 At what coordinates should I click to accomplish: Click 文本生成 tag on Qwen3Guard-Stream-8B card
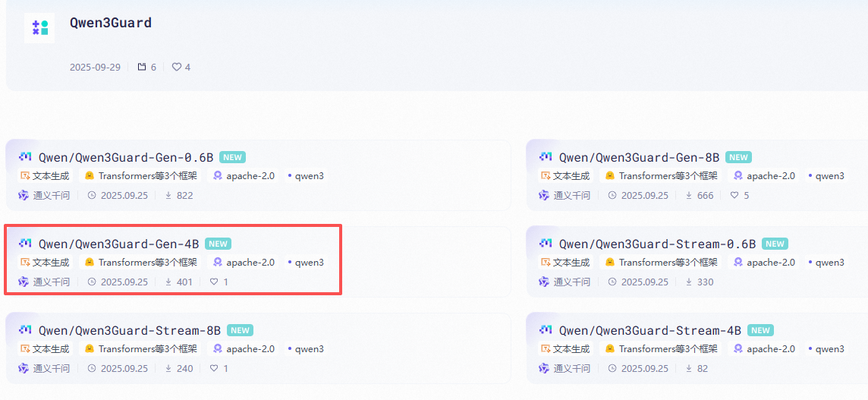click(x=45, y=349)
